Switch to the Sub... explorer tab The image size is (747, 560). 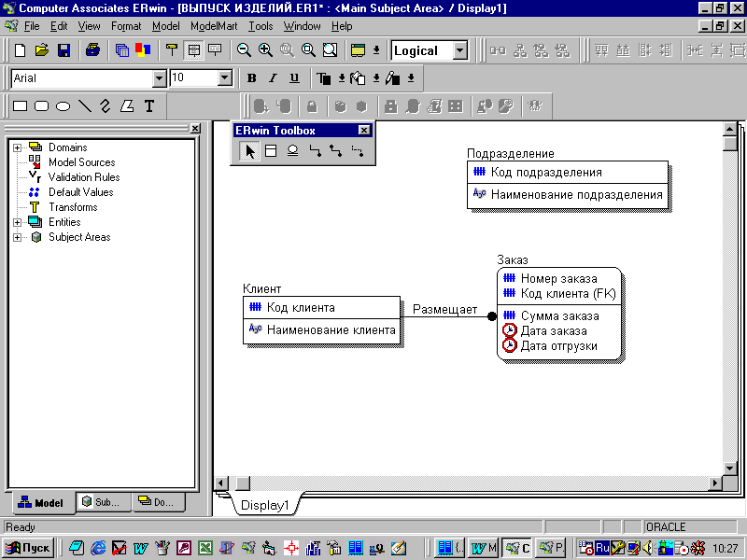pos(103,502)
